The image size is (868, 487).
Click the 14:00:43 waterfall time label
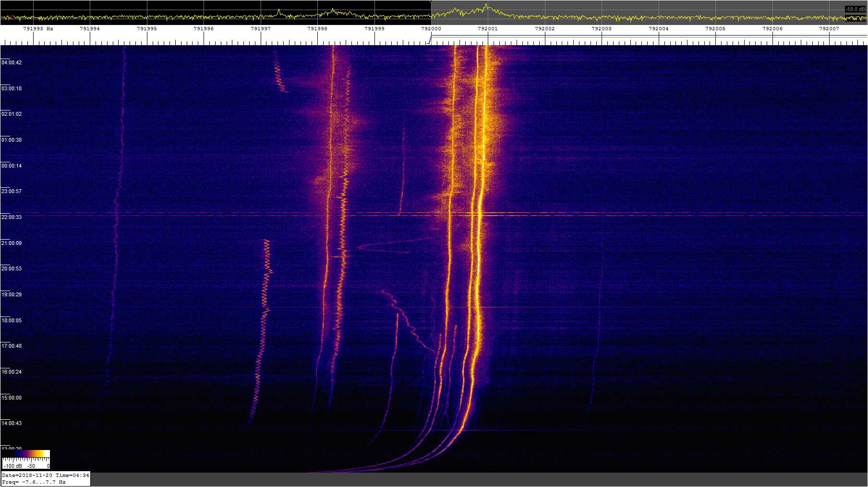coord(12,424)
